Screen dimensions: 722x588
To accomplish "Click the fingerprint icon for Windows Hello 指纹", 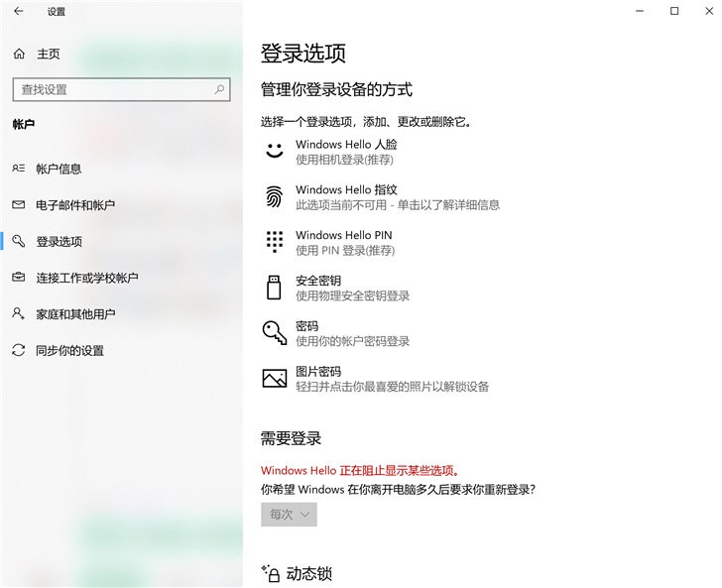I will tap(274, 196).
